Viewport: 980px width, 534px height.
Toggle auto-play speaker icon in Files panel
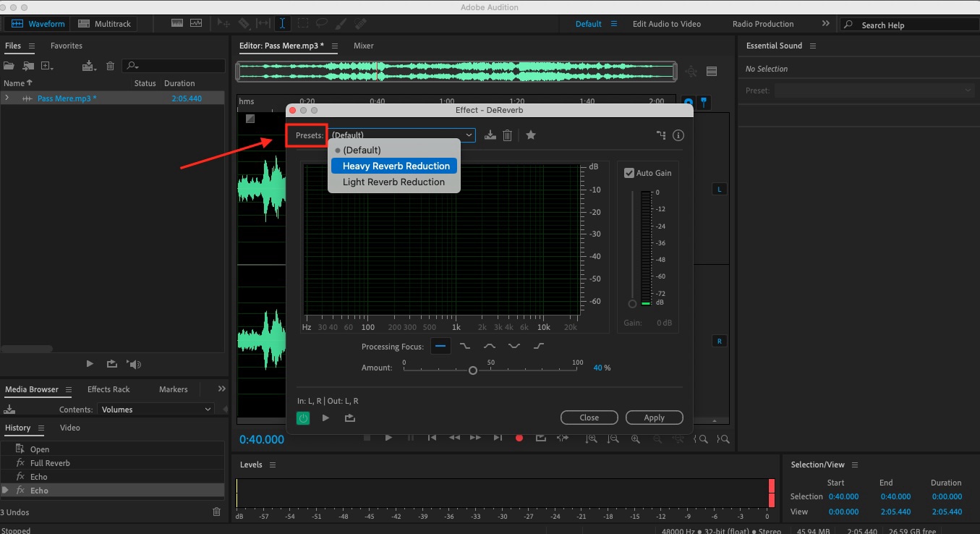134,364
